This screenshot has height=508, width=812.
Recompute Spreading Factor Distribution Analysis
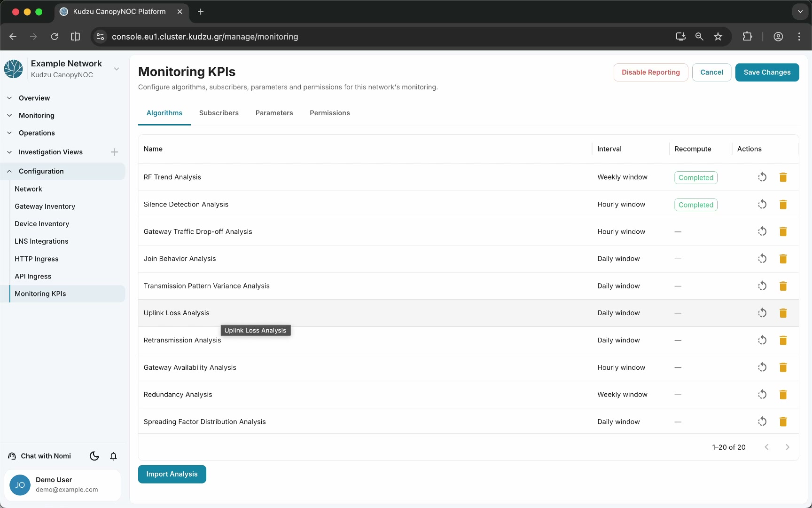[x=762, y=422]
